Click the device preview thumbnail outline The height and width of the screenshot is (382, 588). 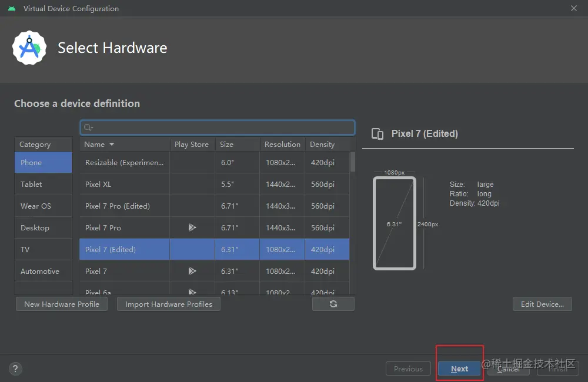(395, 223)
